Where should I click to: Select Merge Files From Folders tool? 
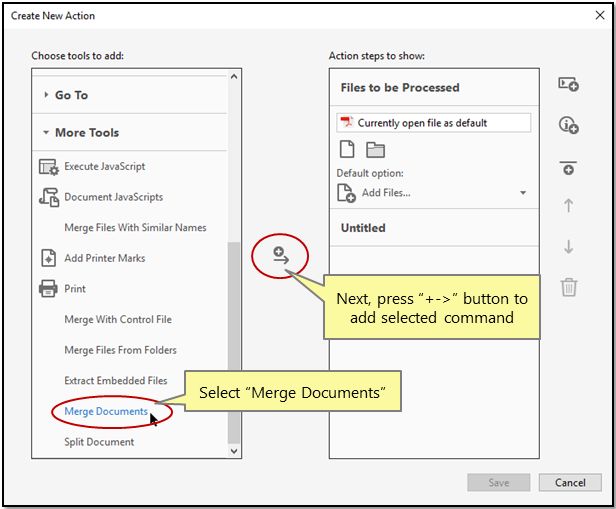pos(120,350)
